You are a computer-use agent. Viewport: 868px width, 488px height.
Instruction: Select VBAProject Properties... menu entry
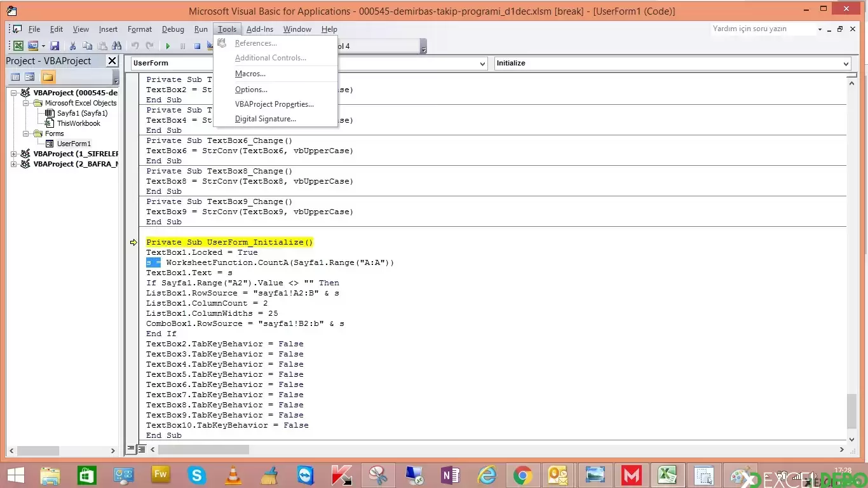(x=275, y=104)
